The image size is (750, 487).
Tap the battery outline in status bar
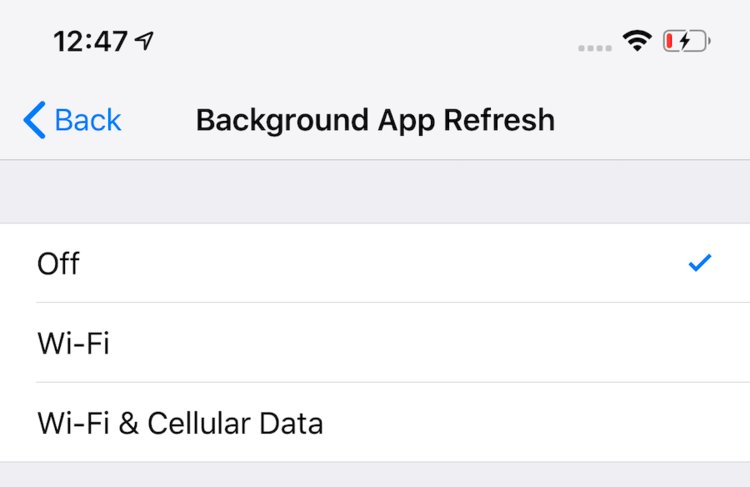tap(687, 41)
